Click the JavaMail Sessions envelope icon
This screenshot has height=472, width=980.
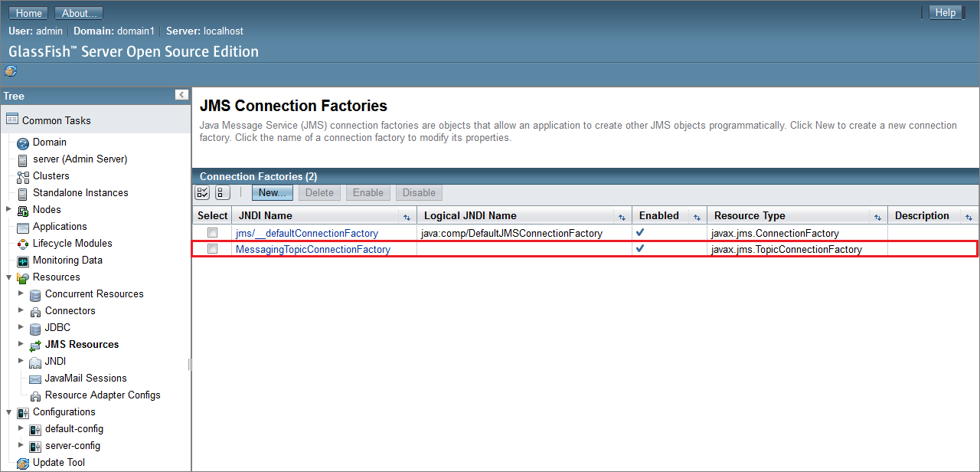(x=35, y=379)
